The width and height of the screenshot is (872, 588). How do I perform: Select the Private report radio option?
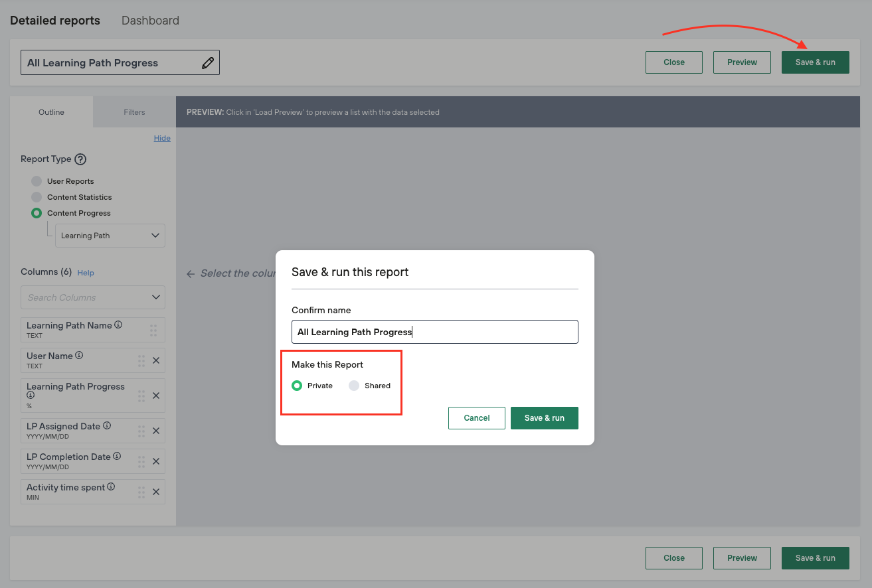pos(297,386)
